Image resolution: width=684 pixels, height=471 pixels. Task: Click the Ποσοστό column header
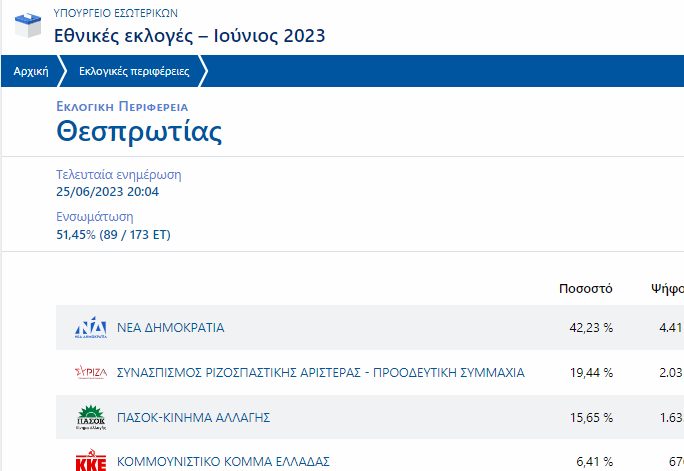point(586,288)
